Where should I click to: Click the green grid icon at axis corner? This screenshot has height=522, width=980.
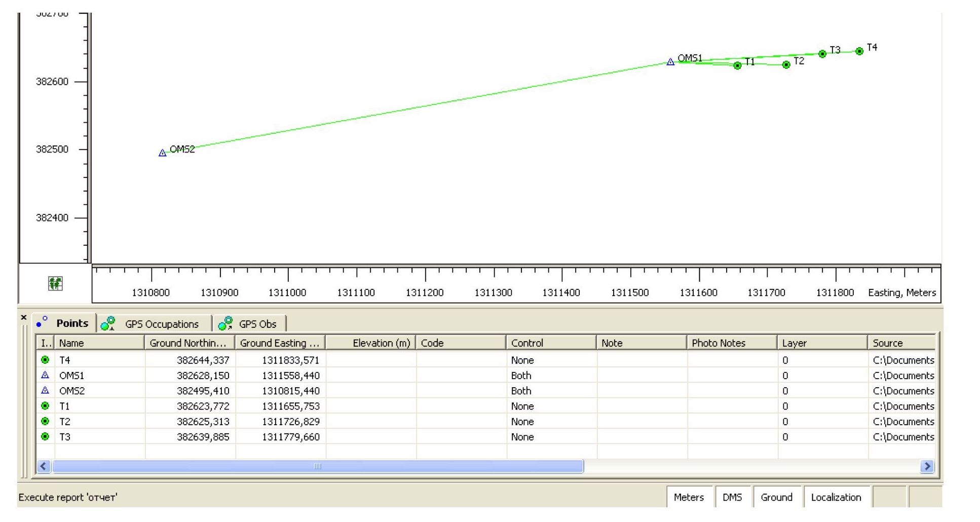[x=55, y=283]
